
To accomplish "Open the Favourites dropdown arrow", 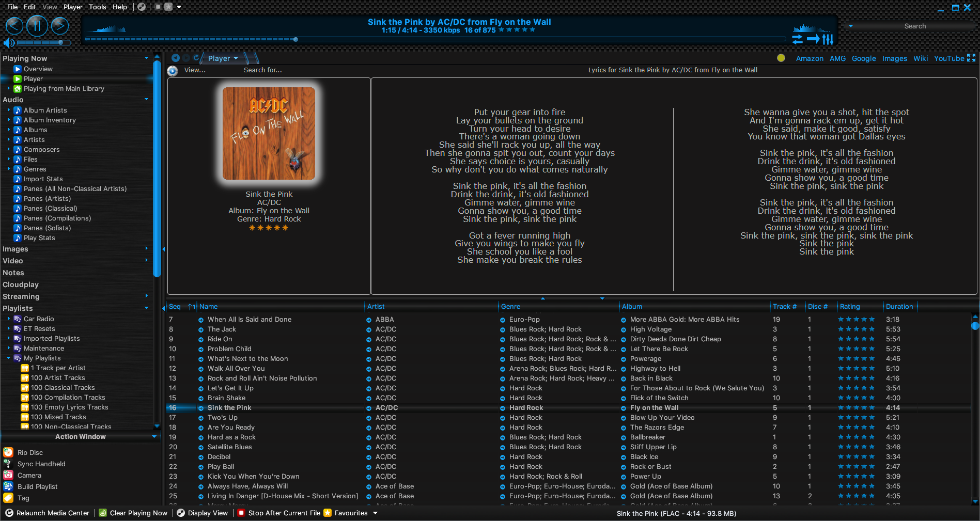I will pyautogui.click(x=375, y=513).
